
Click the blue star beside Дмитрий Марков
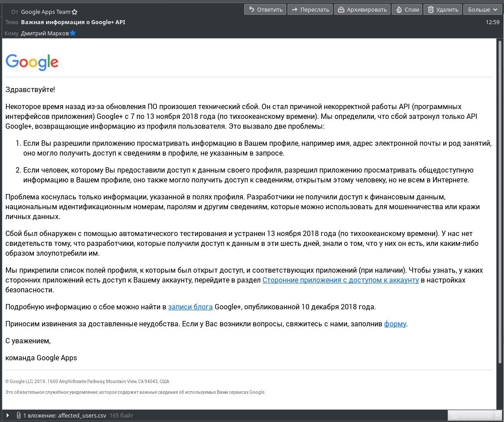[72, 33]
